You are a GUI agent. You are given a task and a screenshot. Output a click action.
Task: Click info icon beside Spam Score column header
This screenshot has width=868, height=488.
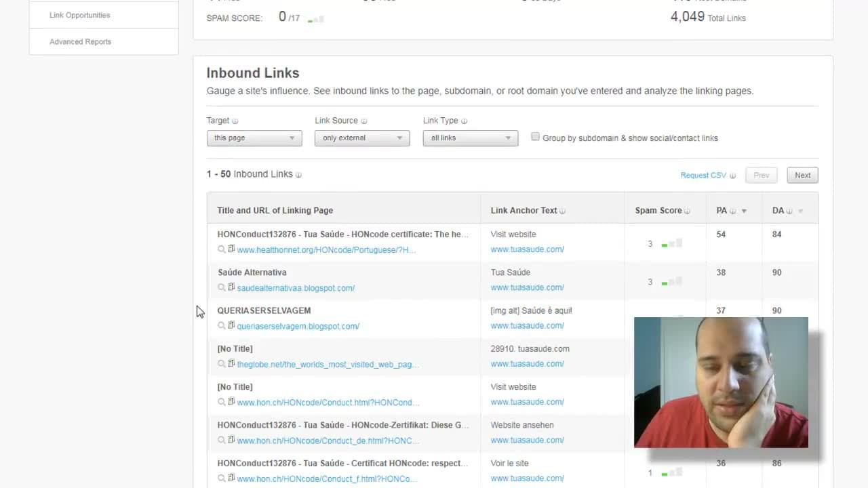click(687, 211)
